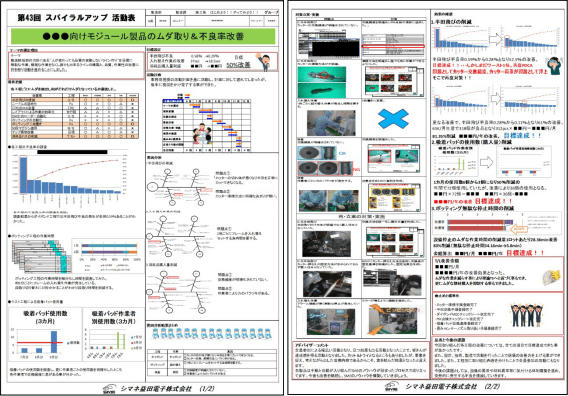Click heading 1.半田飛びの削減
Viewport: 568px width, 396px height.
pyautogui.click(x=451, y=22)
